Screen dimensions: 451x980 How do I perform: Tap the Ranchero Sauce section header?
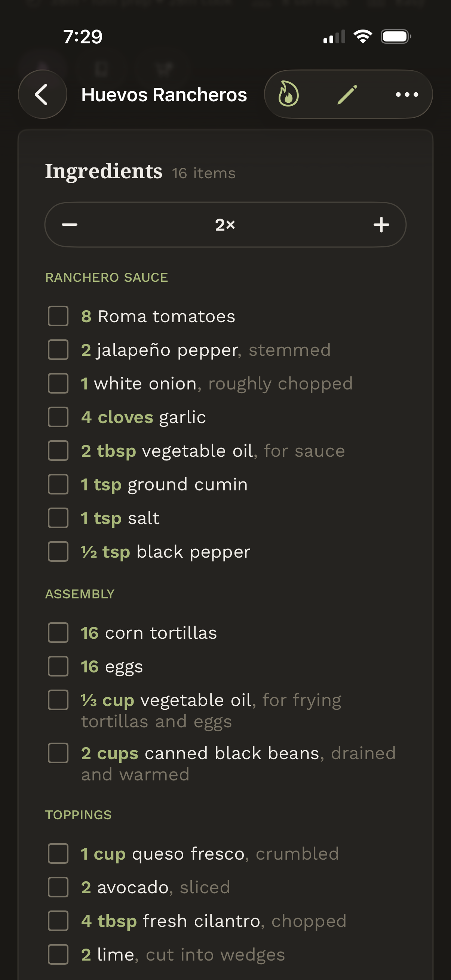pos(107,278)
